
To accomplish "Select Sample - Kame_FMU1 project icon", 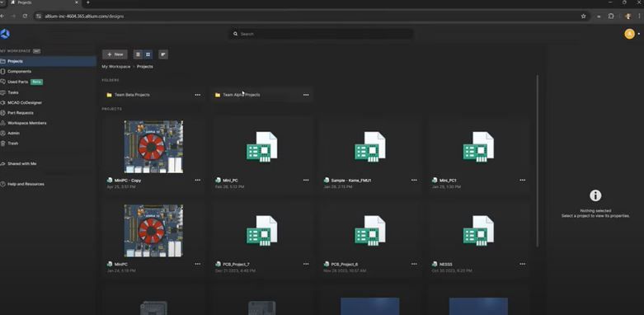I will coord(370,147).
